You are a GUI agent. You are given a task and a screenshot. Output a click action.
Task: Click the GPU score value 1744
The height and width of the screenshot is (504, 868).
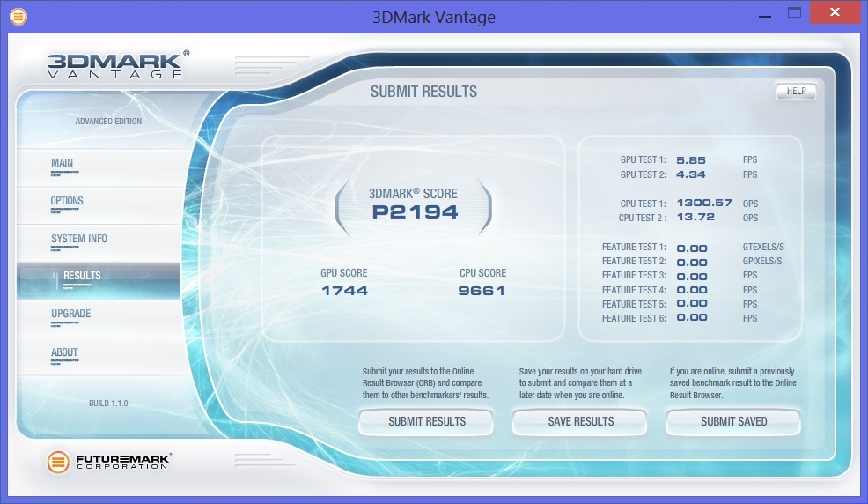pos(344,291)
